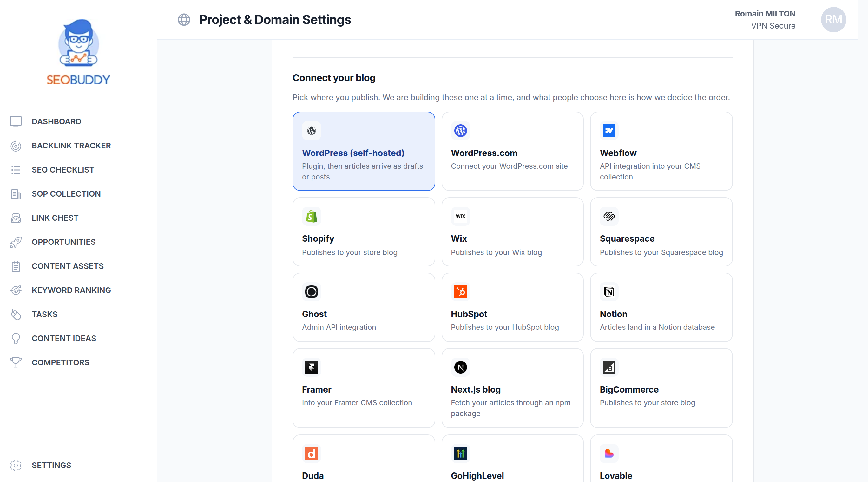Navigate to Competitors
The image size is (868, 482).
(60, 362)
